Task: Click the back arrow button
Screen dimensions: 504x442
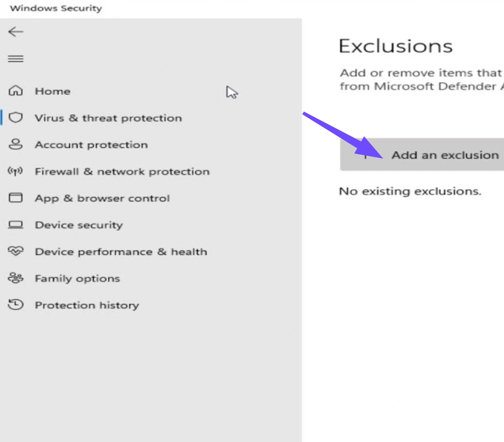Action: tap(16, 32)
